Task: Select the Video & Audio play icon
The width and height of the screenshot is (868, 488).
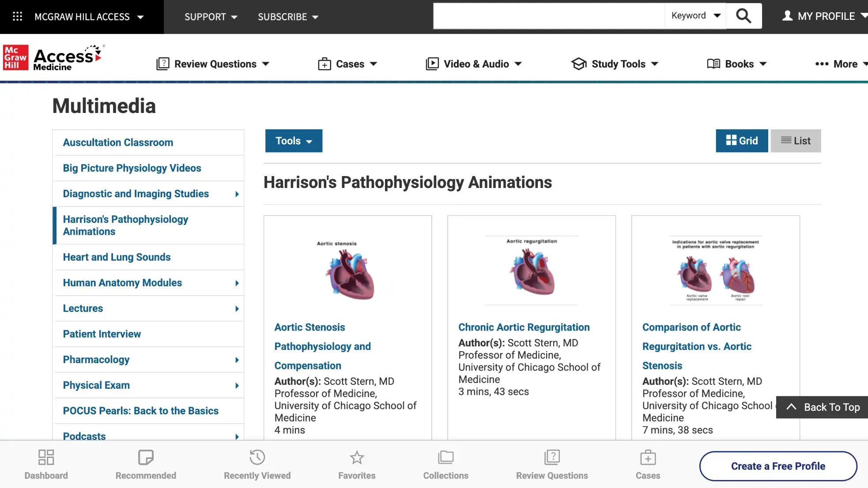Action: tap(432, 64)
